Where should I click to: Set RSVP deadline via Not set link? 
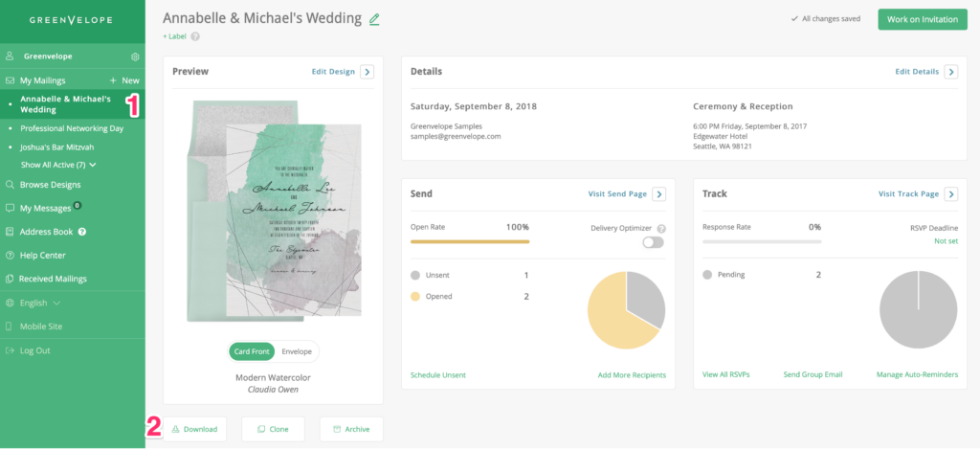947,241
